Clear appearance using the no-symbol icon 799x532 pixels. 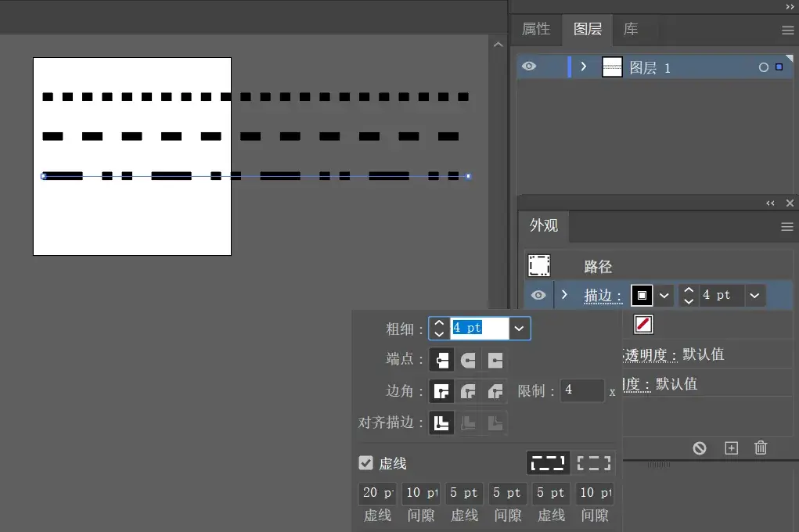700,448
